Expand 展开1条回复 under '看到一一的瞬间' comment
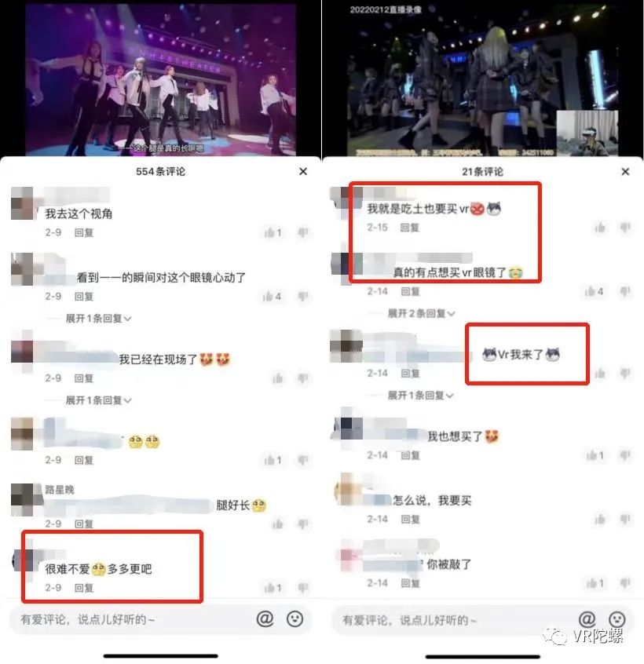Screen dimensions: 644x664 tap(98, 319)
